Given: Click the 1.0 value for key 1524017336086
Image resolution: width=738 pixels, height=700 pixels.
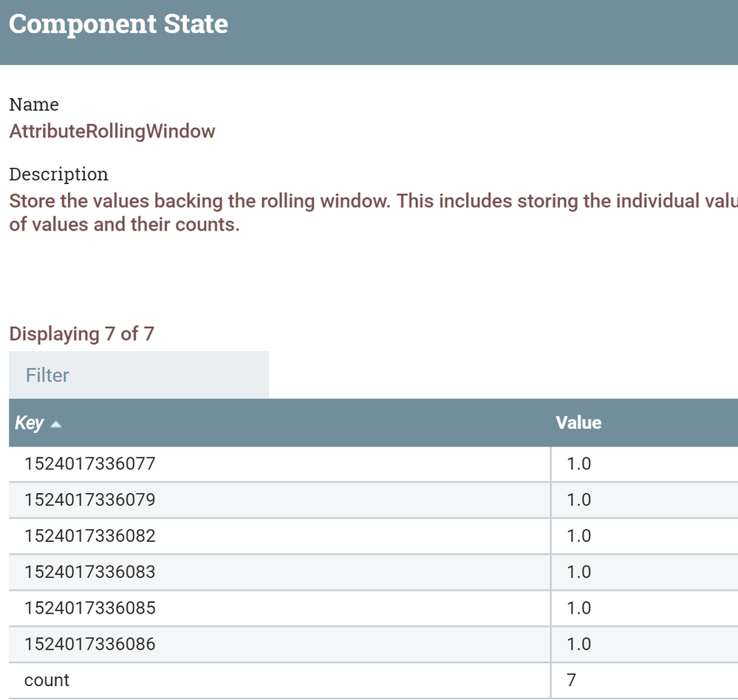Looking at the screenshot, I should pyautogui.click(x=579, y=644).
